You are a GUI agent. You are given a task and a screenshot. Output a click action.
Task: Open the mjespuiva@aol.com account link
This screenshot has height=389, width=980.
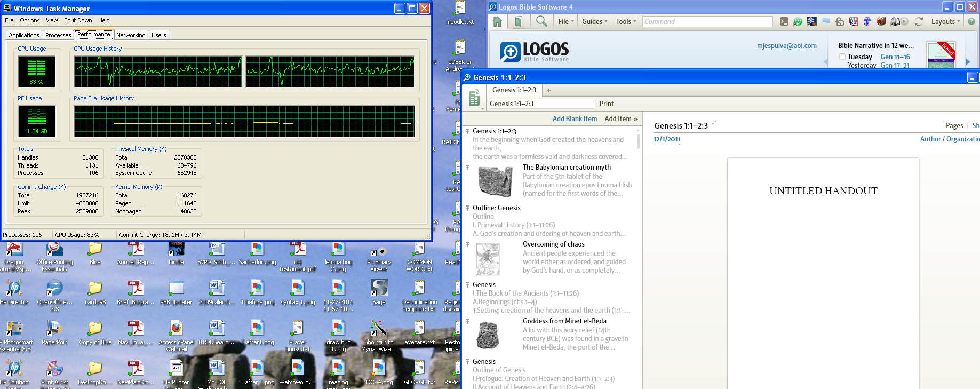coord(786,45)
